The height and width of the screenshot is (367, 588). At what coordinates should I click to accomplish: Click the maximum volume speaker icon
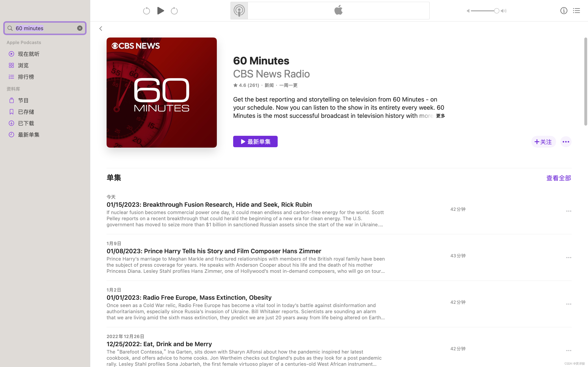click(504, 11)
